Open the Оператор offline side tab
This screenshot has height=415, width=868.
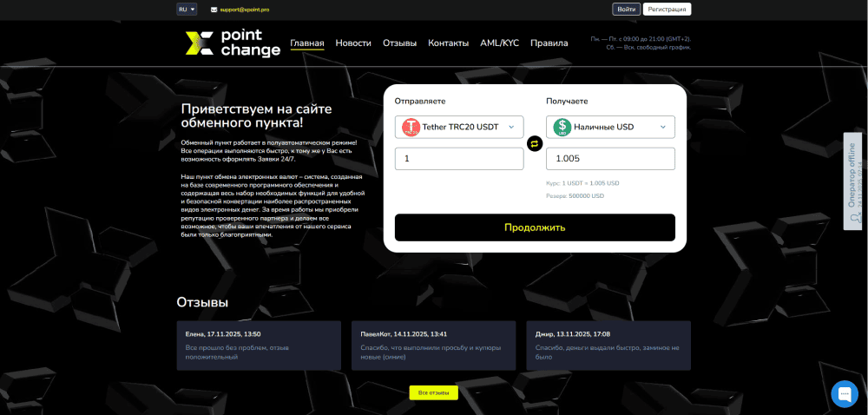[x=854, y=181]
